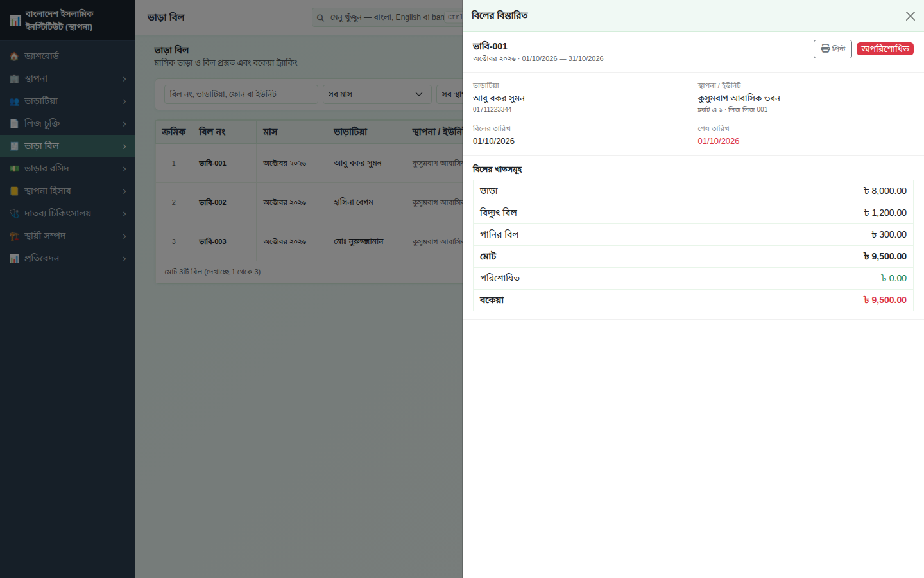The width and height of the screenshot is (924, 578).
Task: Close the বিলের বিস্তারিত panel
Action: [910, 16]
